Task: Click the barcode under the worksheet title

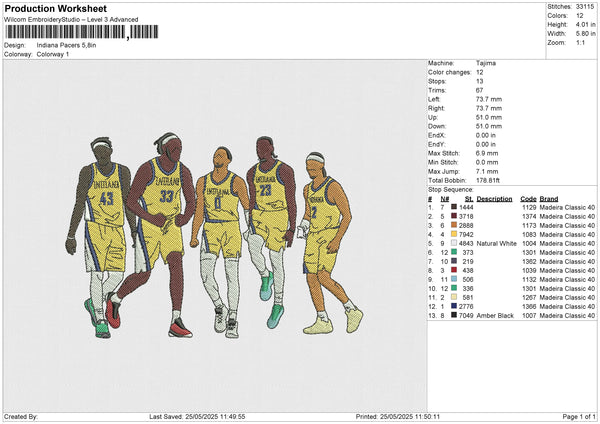Action: click(81, 32)
